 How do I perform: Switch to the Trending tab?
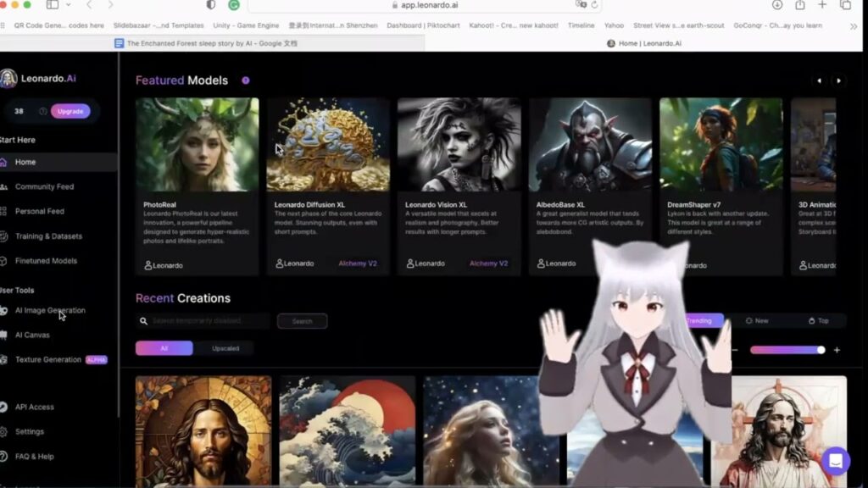pos(701,321)
